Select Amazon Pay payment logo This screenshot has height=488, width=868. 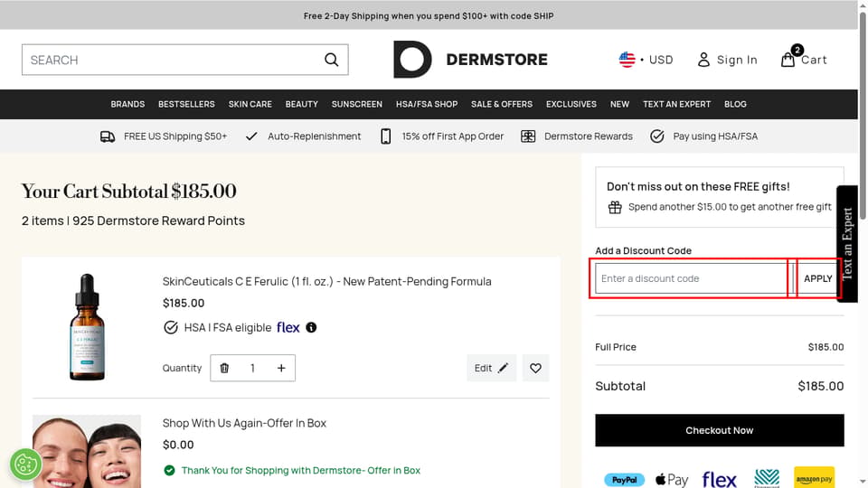[x=814, y=478]
